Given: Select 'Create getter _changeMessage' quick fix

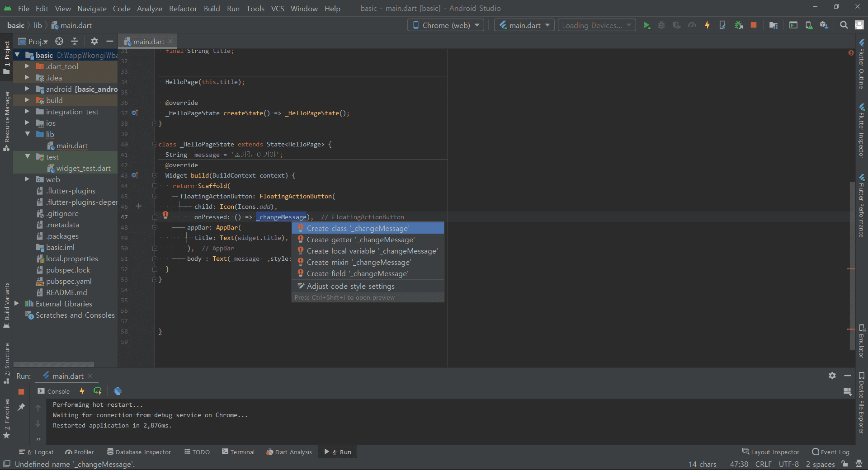Looking at the screenshot, I should click(x=360, y=240).
